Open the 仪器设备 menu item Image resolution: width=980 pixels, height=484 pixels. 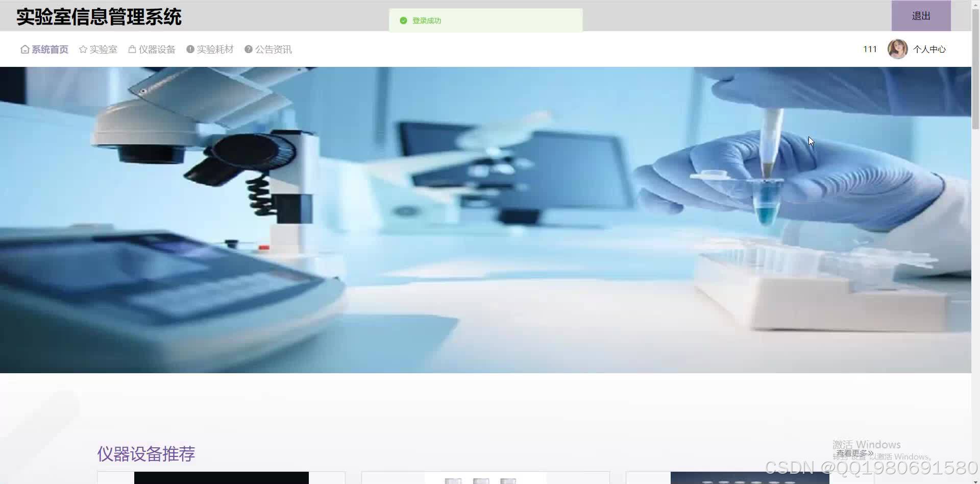(152, 50)
